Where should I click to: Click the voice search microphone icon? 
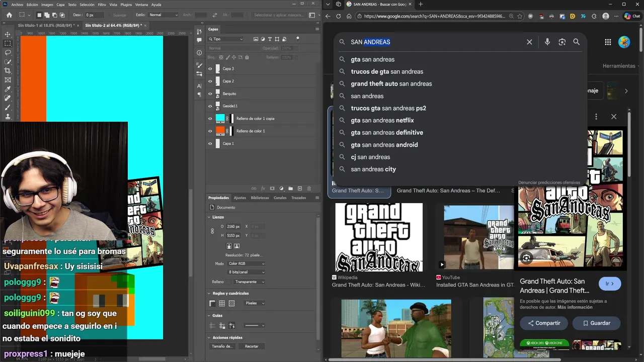[x=547, y=42]
